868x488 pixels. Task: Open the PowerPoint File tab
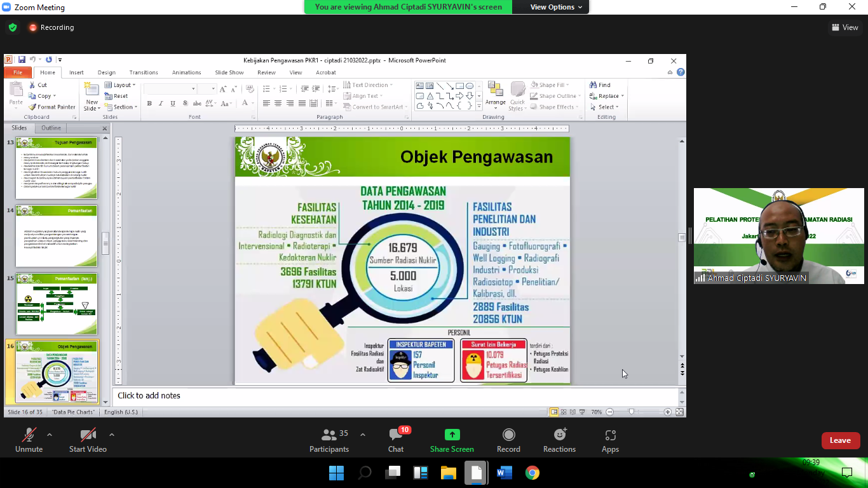[18, 72]
